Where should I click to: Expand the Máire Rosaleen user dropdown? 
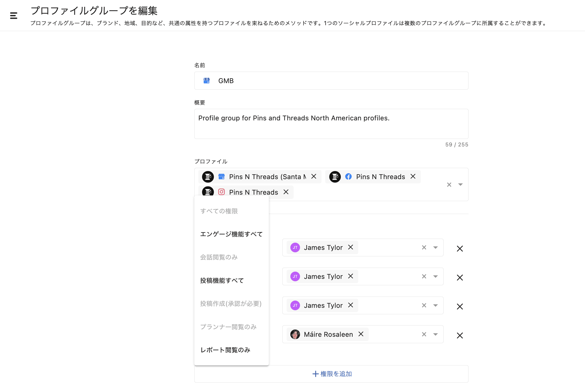click(x=436, y=334)
